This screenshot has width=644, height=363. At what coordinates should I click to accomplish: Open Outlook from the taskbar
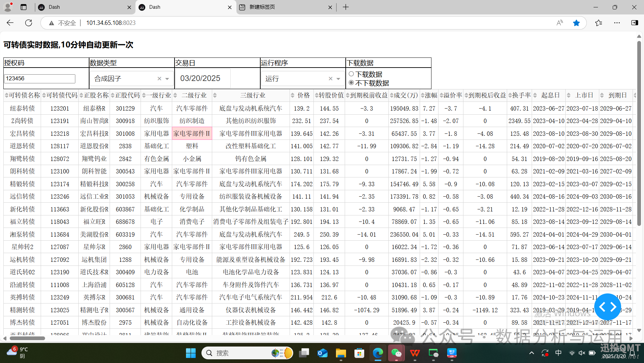point(322,353)
